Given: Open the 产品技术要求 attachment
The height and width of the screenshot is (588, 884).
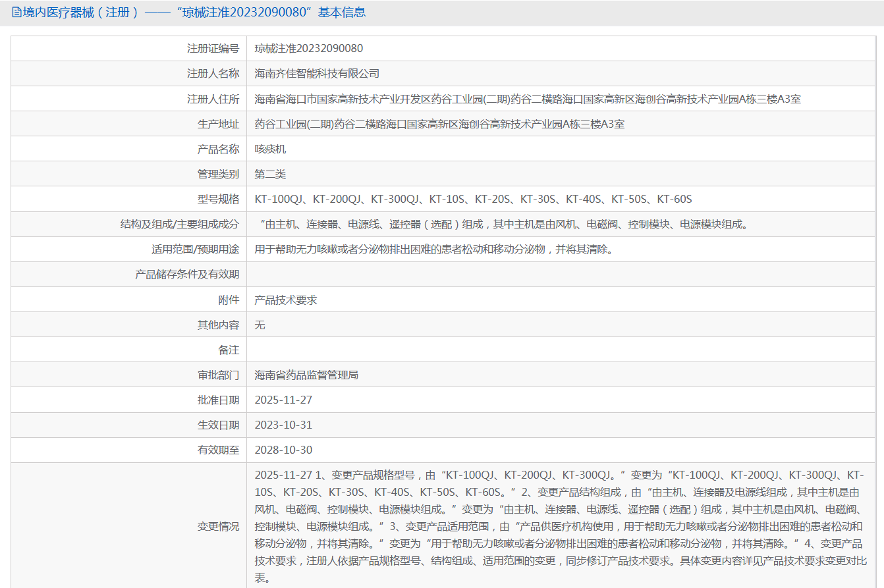Looking at the screenshot, I should click(286, 300).
